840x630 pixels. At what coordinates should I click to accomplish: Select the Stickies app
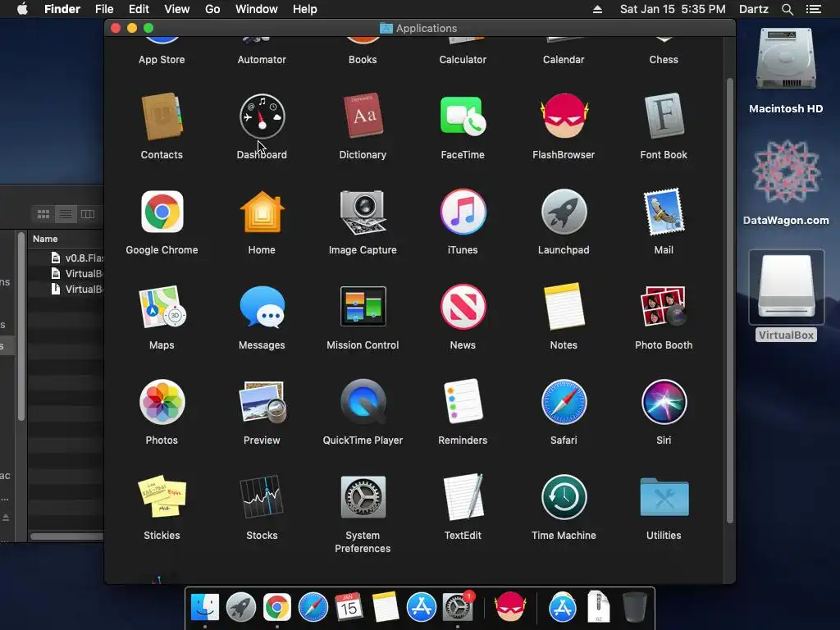(162, 496)
